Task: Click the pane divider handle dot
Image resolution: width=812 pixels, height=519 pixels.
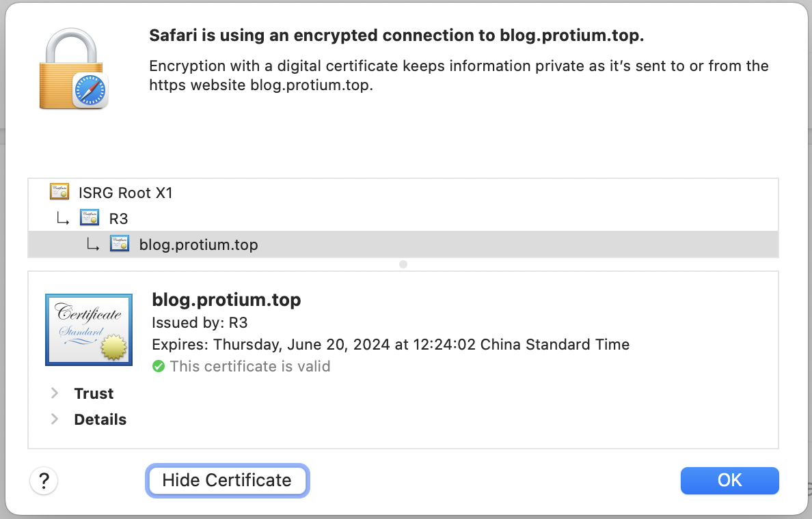Action: click(403, 264)
